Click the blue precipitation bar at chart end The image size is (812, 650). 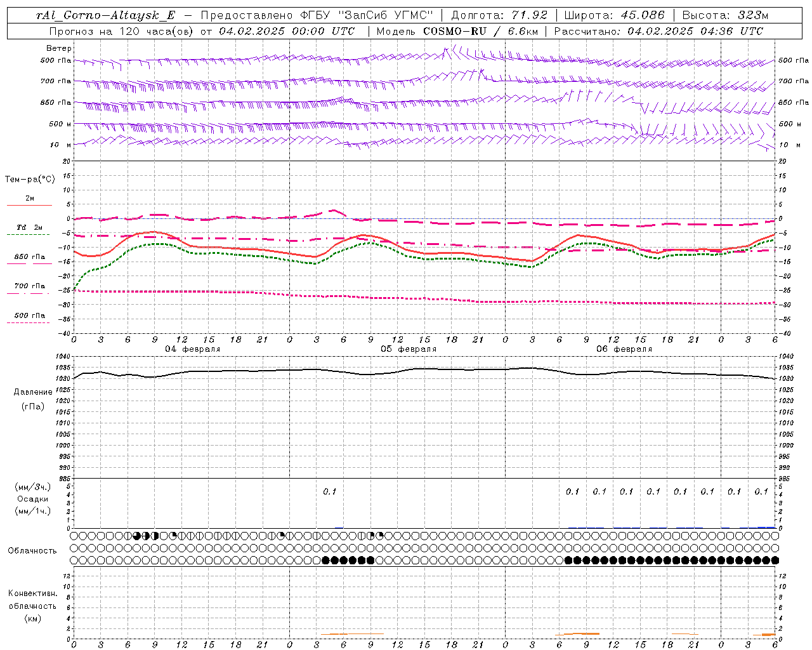tap(766, 527)
